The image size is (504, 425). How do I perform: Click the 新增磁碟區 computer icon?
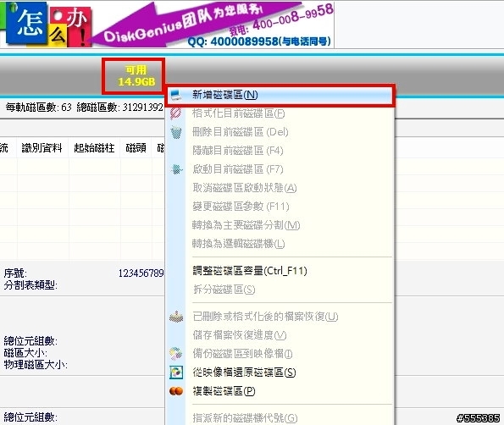click(x=176, y=95)
